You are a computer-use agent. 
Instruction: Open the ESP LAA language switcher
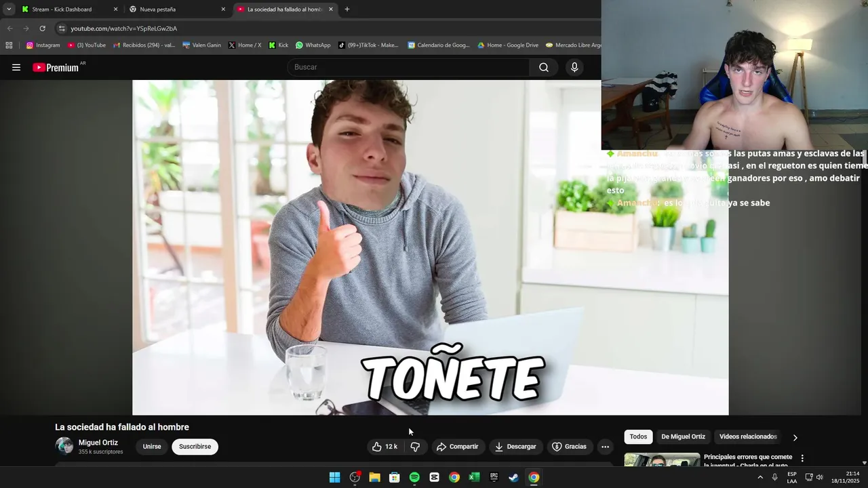(792, 477)
